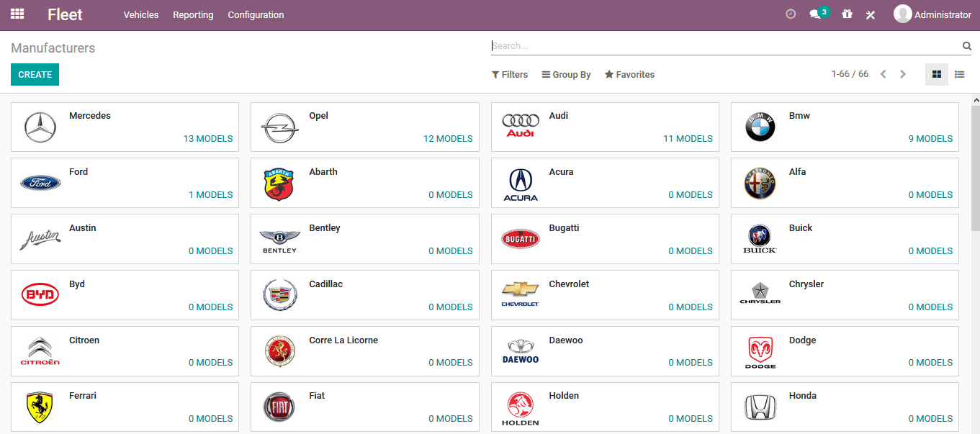Image resolution: width=980 pixels, height=434 pixels.
Task: Click the Daewoo manufacturer name
Action: click(x=566, y=340)
